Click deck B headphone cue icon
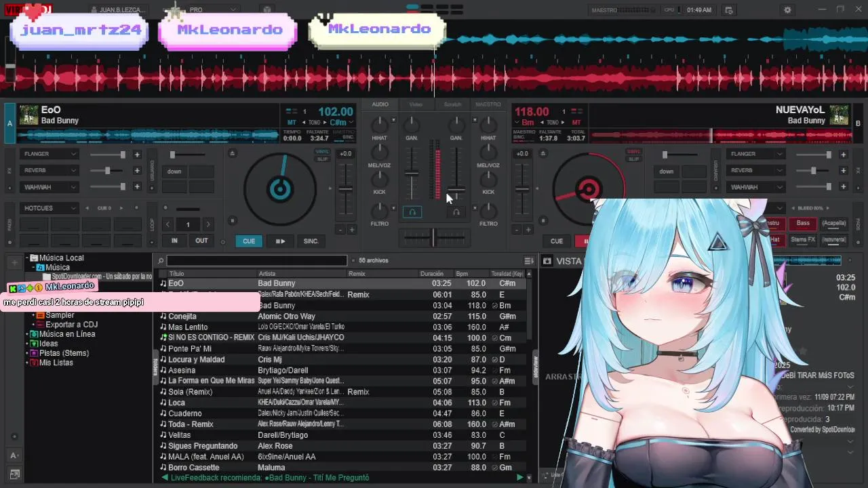This screenshot has height=488, width=868. point(456,212)
